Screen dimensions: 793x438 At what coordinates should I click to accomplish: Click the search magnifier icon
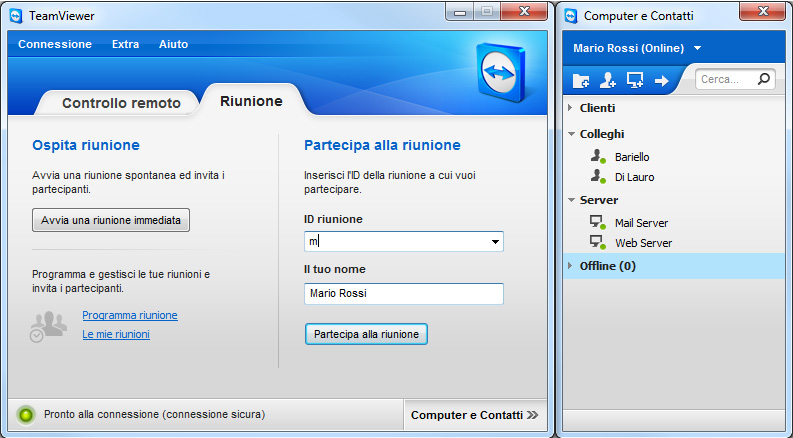click(763, 79)
